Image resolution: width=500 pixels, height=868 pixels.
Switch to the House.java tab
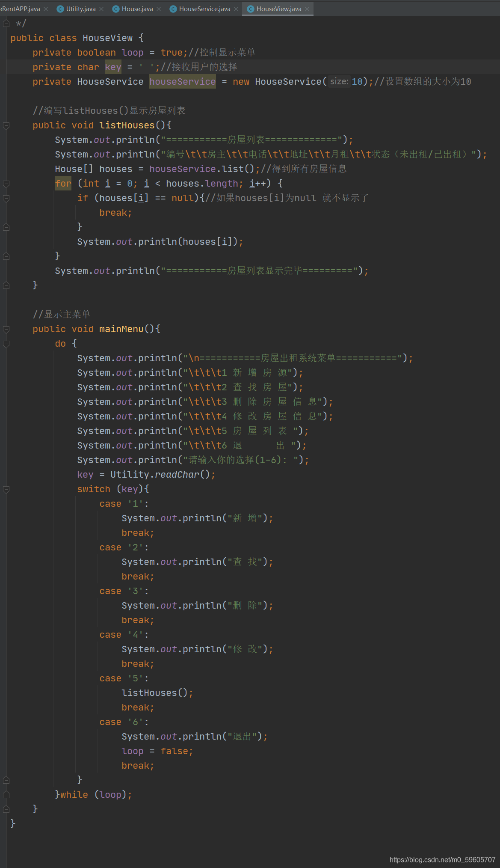click(137, 9)
